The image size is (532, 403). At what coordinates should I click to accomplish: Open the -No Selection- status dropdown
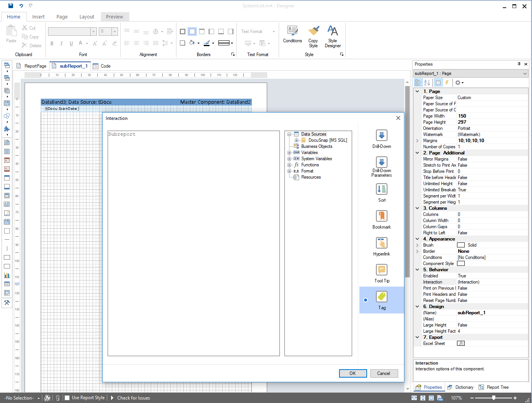[22, 398]
